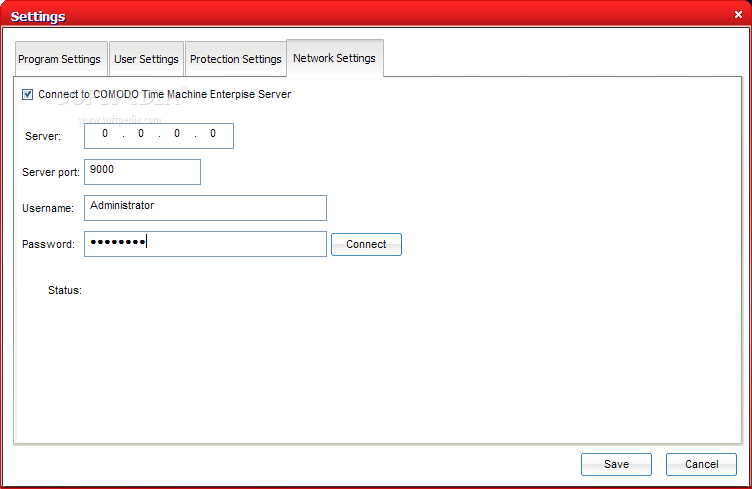
Task: Click the Username: label
Action: [48, 208]
